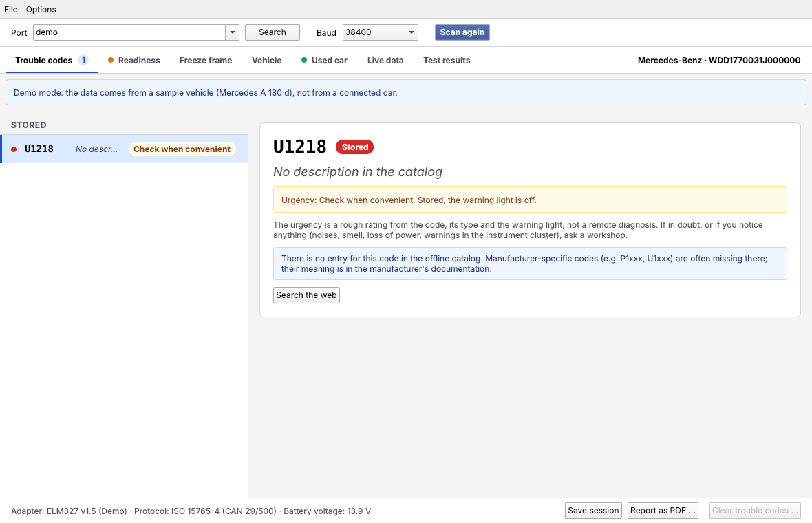Image resolution: width=812 pixels, height=523 pixels.
Task: Click 'No description in the catalog' text
Action: click(358, 172)
